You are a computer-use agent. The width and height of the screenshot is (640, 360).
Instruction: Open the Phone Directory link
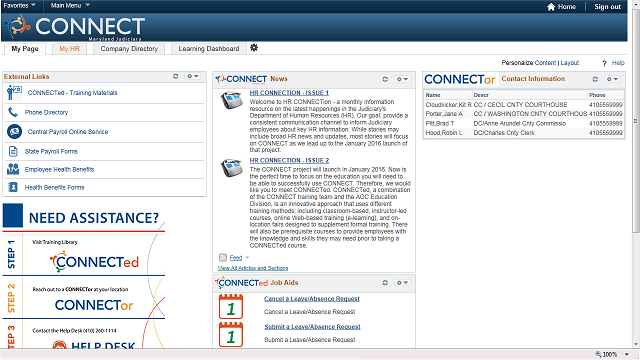point(46,112)
